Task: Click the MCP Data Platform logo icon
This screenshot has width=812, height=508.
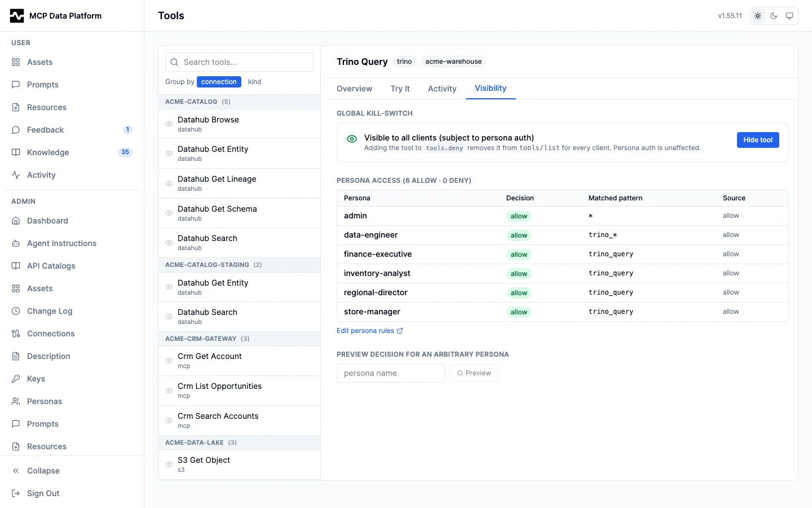Action: [17, 16]
